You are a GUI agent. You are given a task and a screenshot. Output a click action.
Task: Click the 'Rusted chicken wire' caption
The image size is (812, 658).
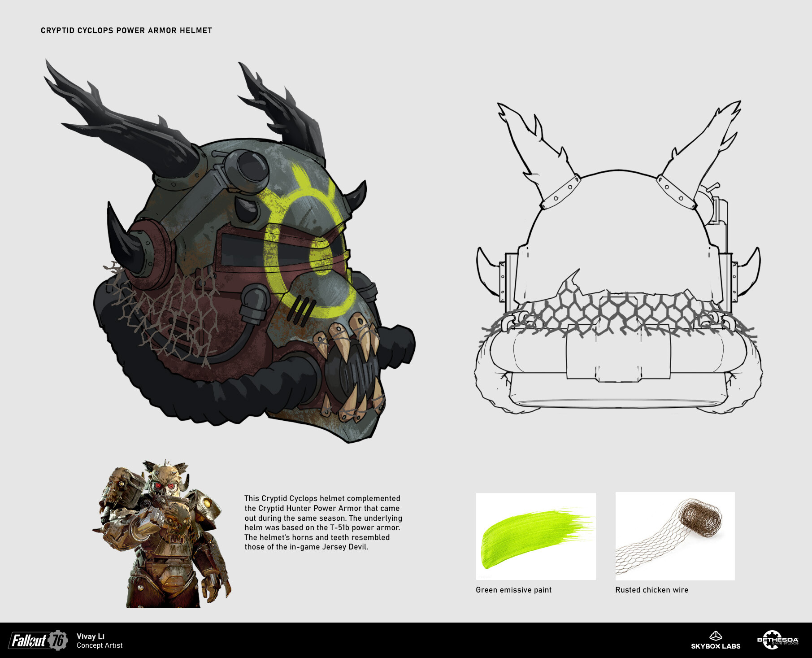point(651,590)
